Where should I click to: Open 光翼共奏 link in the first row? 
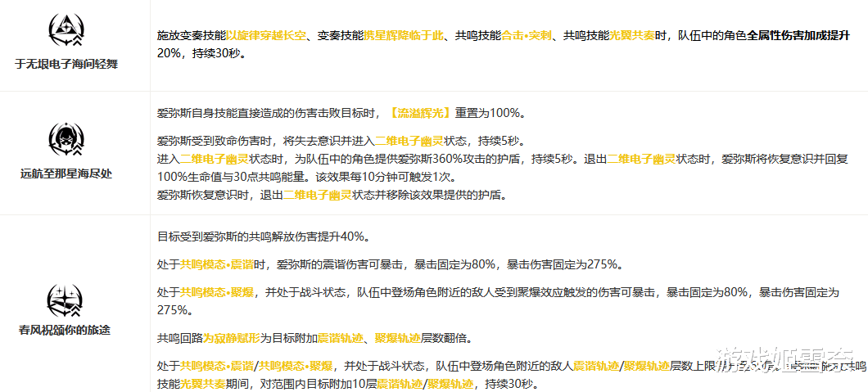(x=632, y=36)
